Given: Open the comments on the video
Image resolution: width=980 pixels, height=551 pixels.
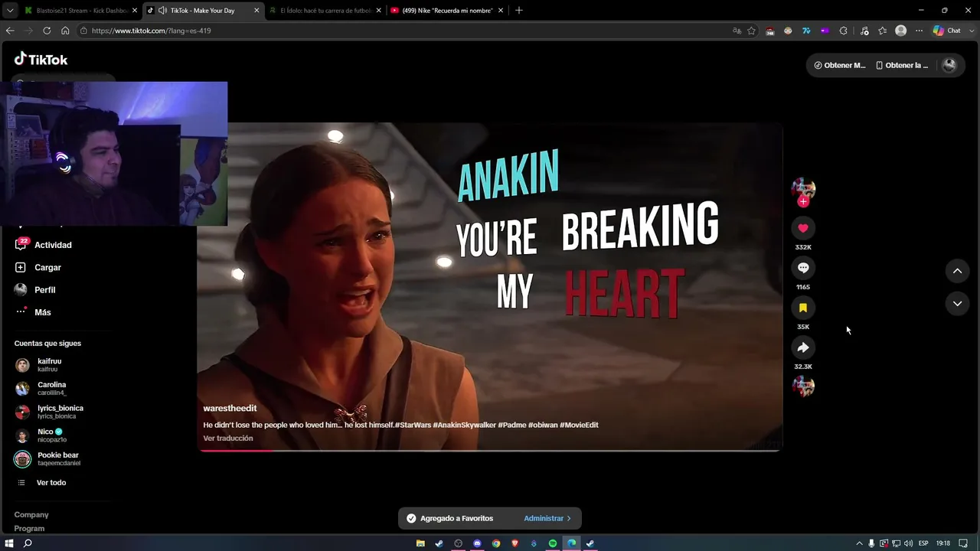Looking at the screenshot, I should coord(803,268).
